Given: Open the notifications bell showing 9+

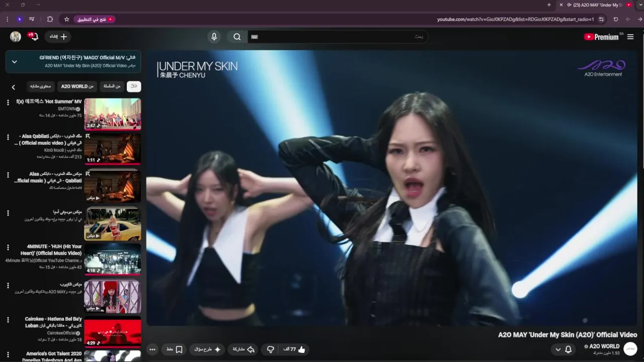Looking at the screenshot, I should click(34, 36).
